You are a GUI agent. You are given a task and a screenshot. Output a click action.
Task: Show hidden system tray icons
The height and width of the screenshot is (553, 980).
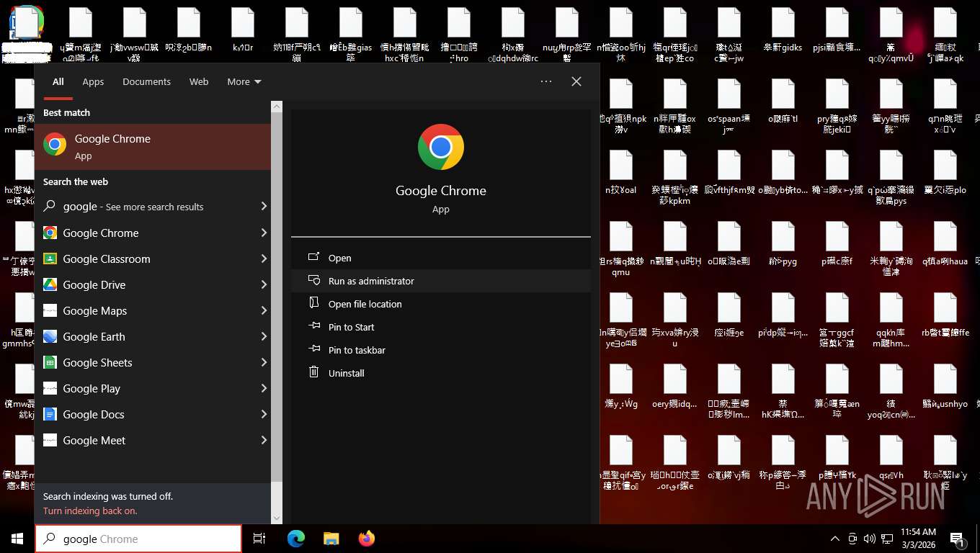835,539
